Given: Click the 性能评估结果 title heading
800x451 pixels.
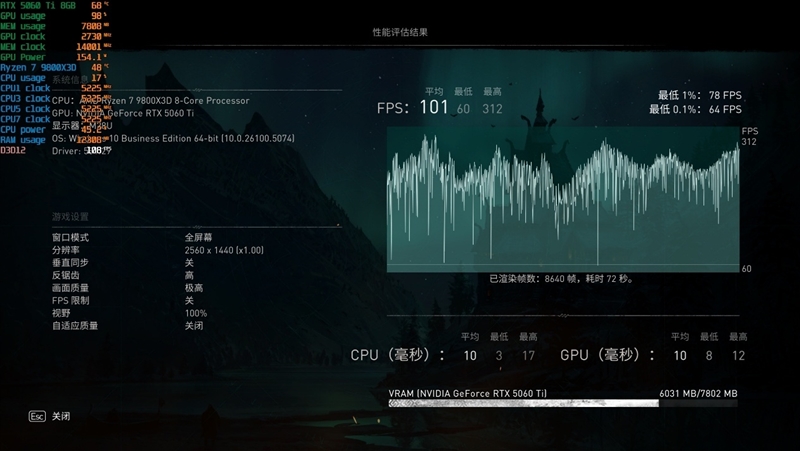Looking at the screenshot, I should [400, 33].
